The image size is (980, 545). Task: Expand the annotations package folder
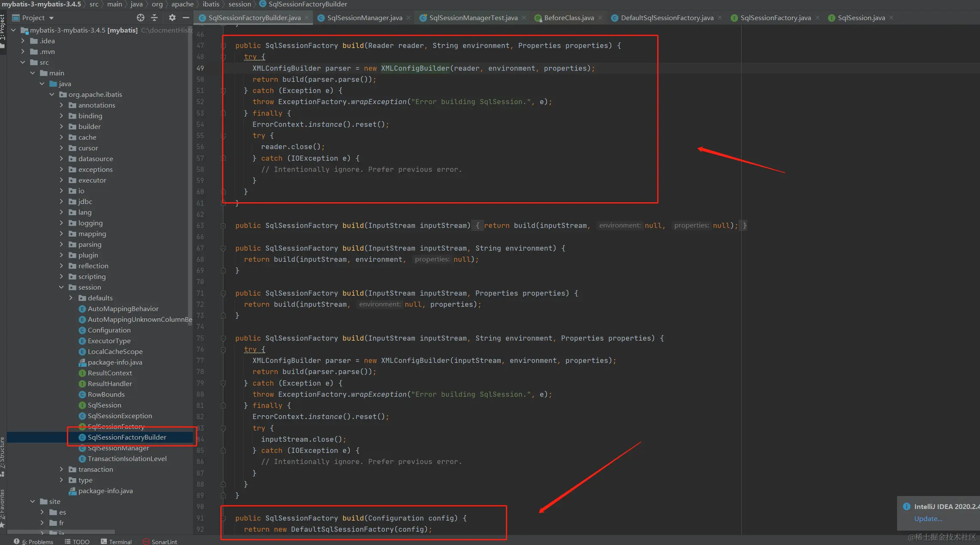[61, 105]
